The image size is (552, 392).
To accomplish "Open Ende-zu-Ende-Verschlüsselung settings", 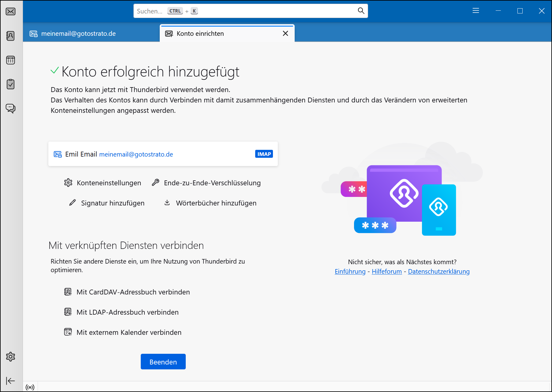I will 212,183.
